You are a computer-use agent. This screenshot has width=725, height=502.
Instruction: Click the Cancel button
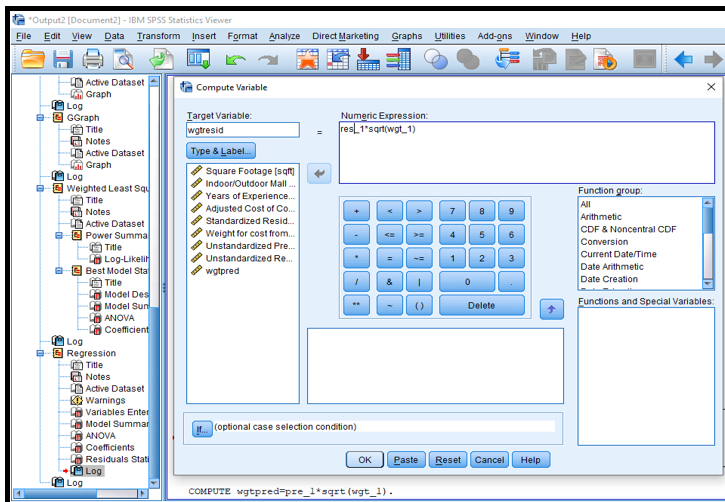[x=489, y=460]
